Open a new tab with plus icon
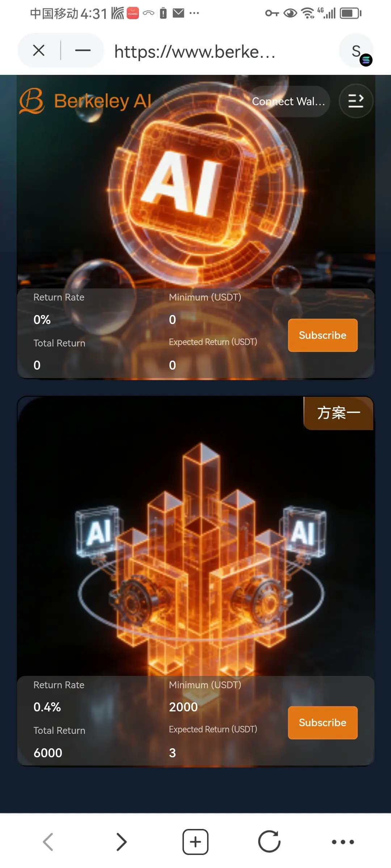 [x=195, y=842]
